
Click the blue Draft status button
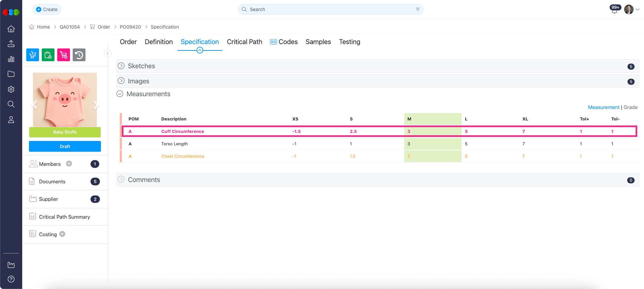(65, 146)
